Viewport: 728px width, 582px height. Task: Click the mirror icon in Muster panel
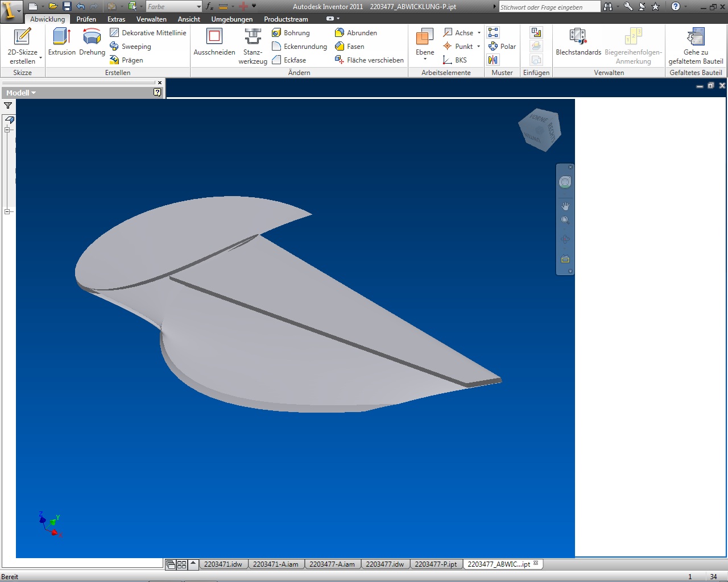pos(493,60)
